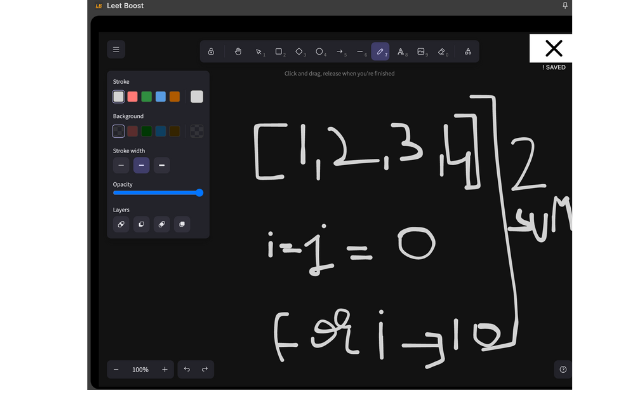Select the Ellipse shape tool

coord(320,52)
